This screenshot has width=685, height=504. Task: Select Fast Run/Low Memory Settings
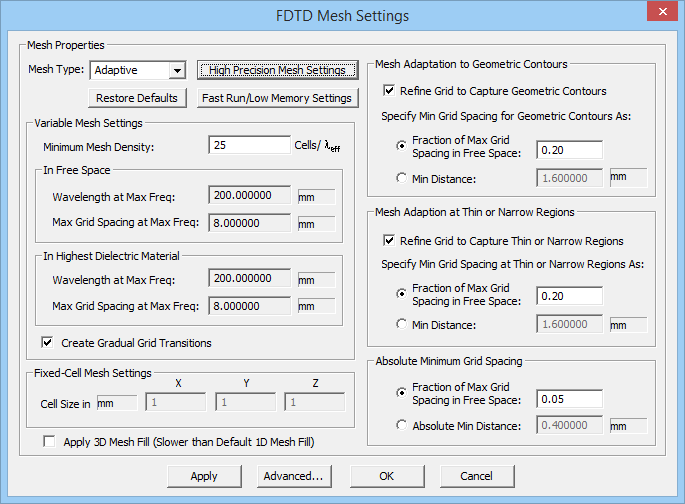pyautogui.click(x=277, y=98)
